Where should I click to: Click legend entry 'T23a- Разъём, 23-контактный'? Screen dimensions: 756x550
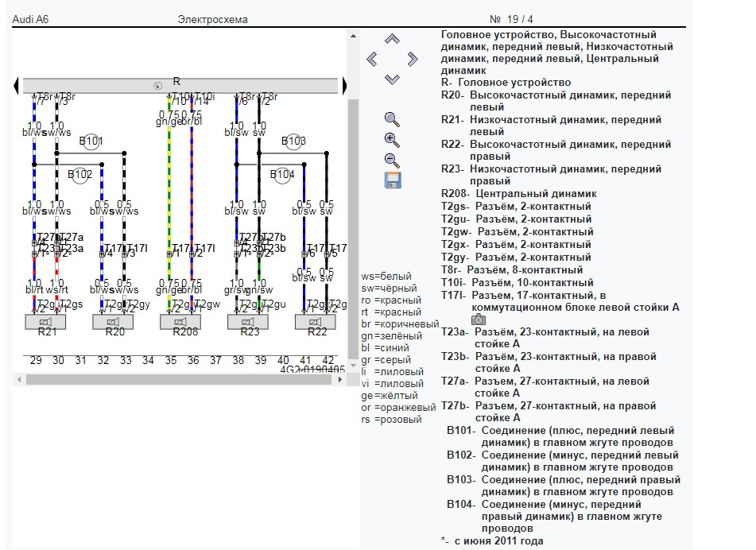pos(545,338)
